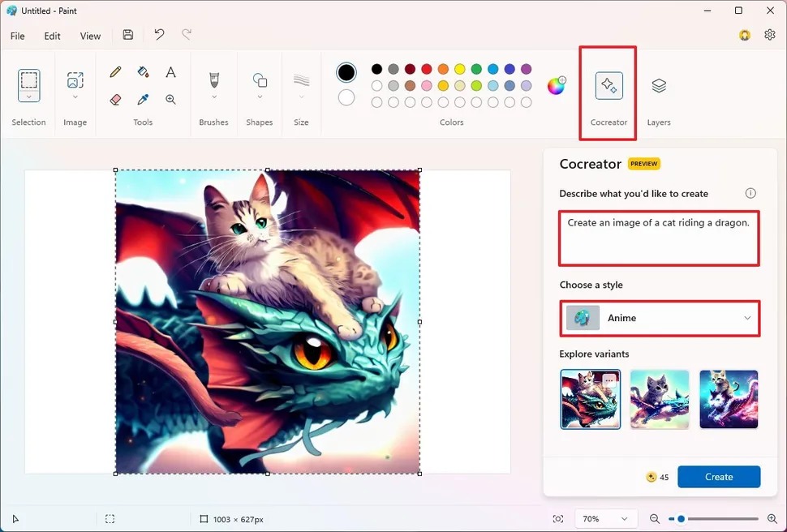This screenshot has height=532, width=787.
Task: Click the third Explore variants thumbnail
Action: pos(729,399)
